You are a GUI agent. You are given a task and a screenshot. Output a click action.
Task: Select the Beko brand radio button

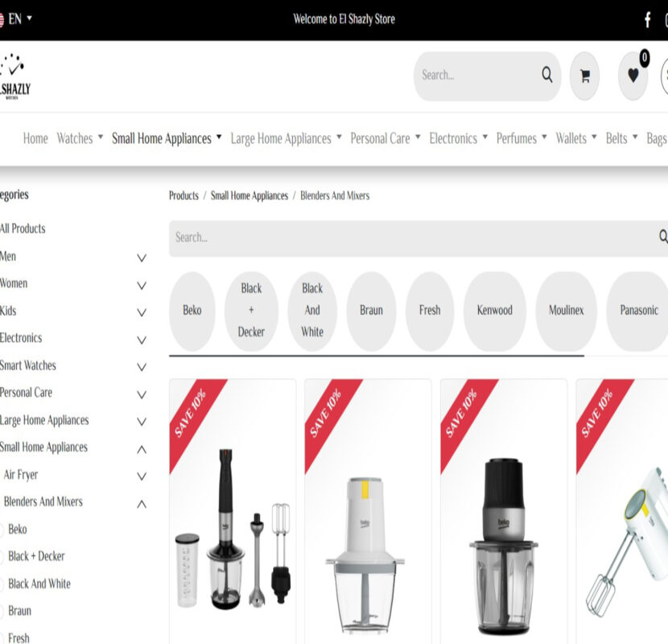[2, 530]
